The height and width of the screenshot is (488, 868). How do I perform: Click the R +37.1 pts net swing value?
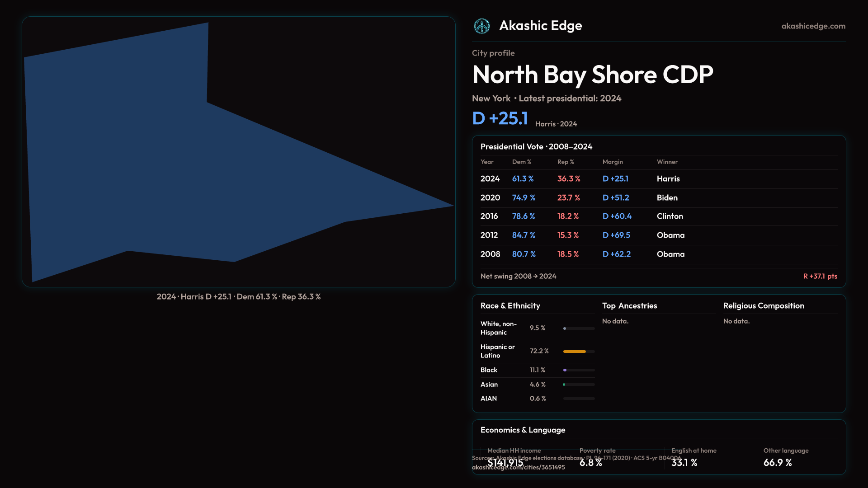click(x=820, y=276)
